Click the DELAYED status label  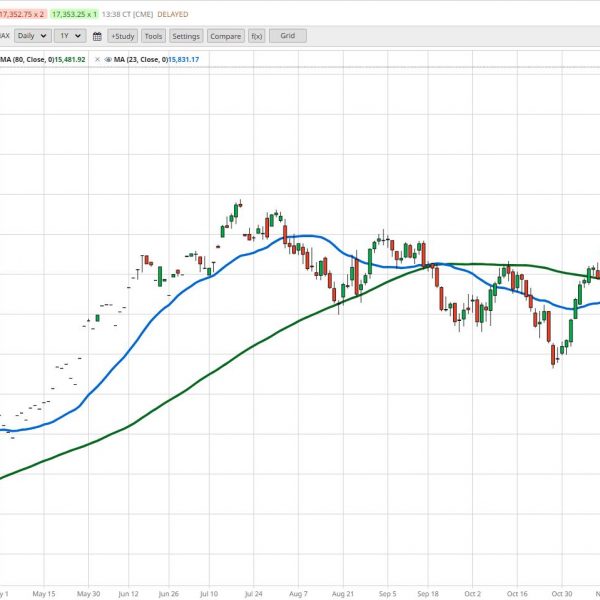point(173,14)
